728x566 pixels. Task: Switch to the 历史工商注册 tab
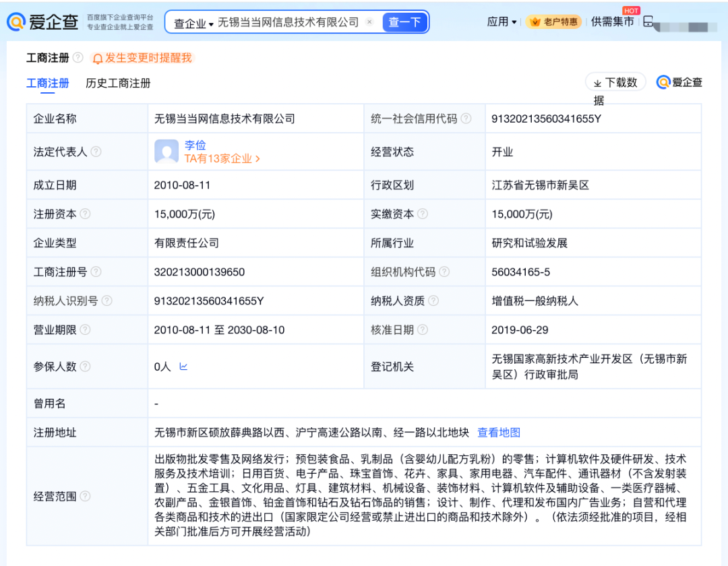pos(118,83)
